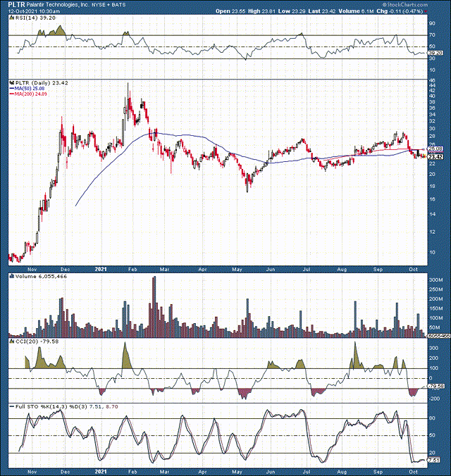Click the 25.08 moving average price tag
The width and height of the screenshot is (451, 476).
pyautogui.click(x=435, y=149)
